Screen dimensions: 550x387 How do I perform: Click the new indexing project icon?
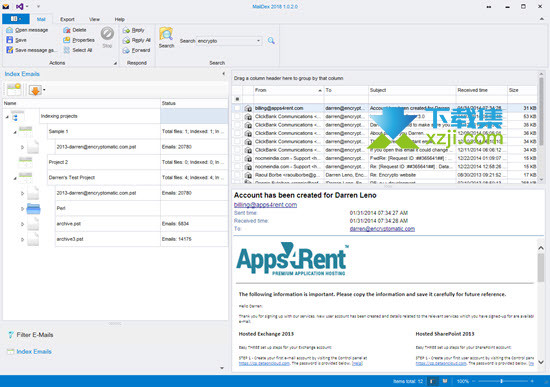[x=14, y=89]
